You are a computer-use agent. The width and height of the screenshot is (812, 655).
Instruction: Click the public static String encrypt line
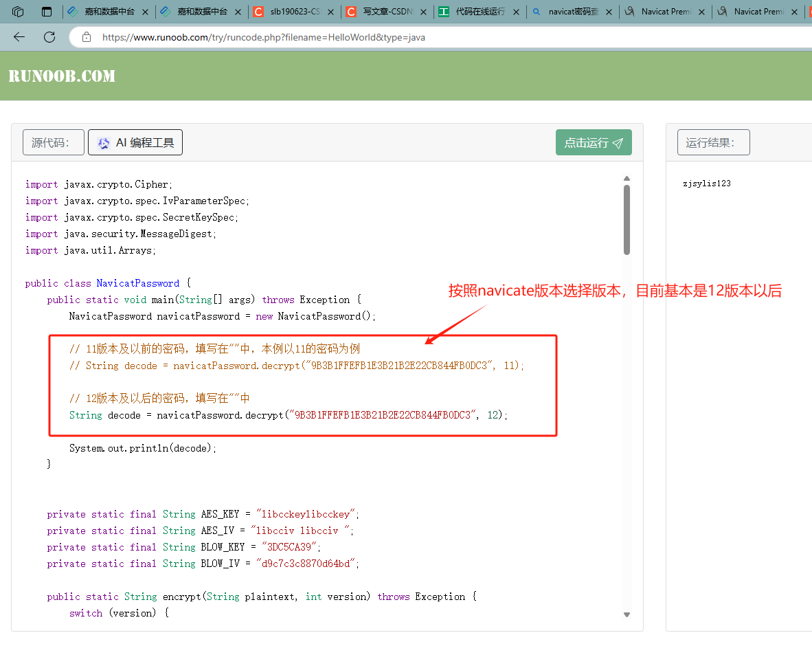pyautogui.click(x=262, y=597)
